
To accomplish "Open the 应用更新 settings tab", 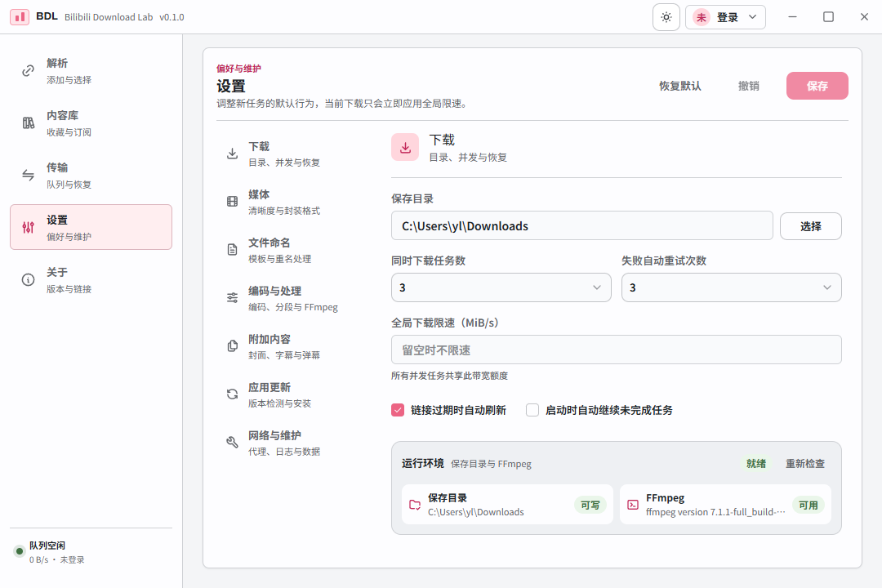I will click(296, 394).
